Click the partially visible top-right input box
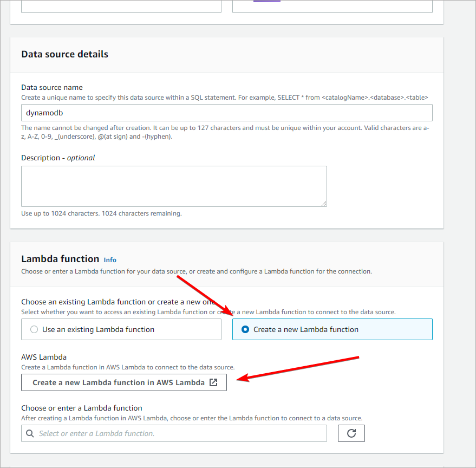476x468 pixels. pos(332,6)
